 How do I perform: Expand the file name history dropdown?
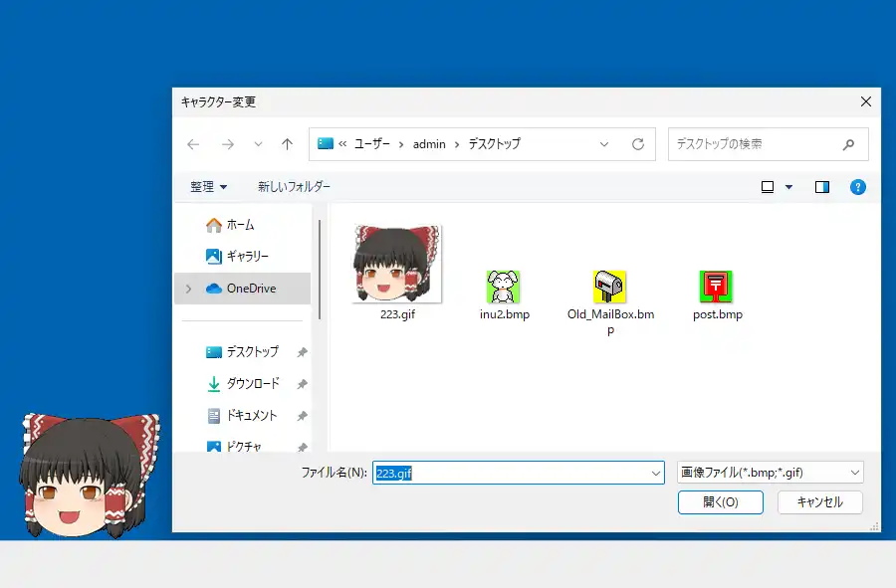click(655, 474)
